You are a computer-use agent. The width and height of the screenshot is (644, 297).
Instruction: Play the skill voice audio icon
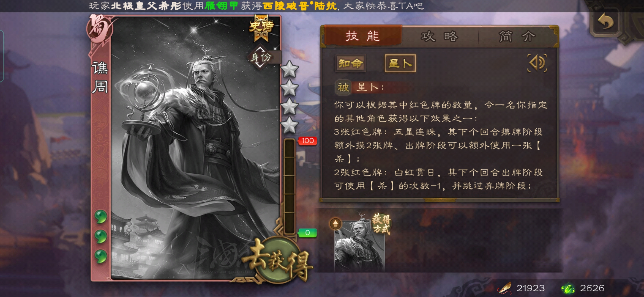pos(537,63)
